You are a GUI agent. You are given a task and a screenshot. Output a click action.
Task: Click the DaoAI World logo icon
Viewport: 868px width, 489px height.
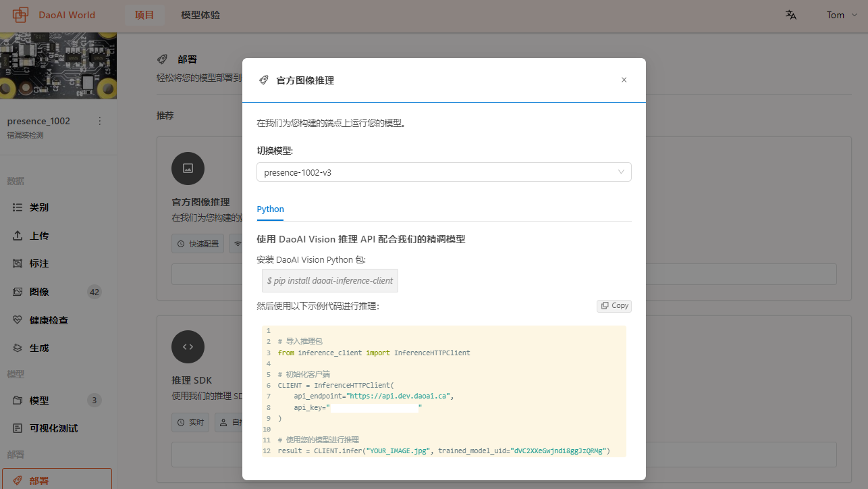(x=21, y=15)
